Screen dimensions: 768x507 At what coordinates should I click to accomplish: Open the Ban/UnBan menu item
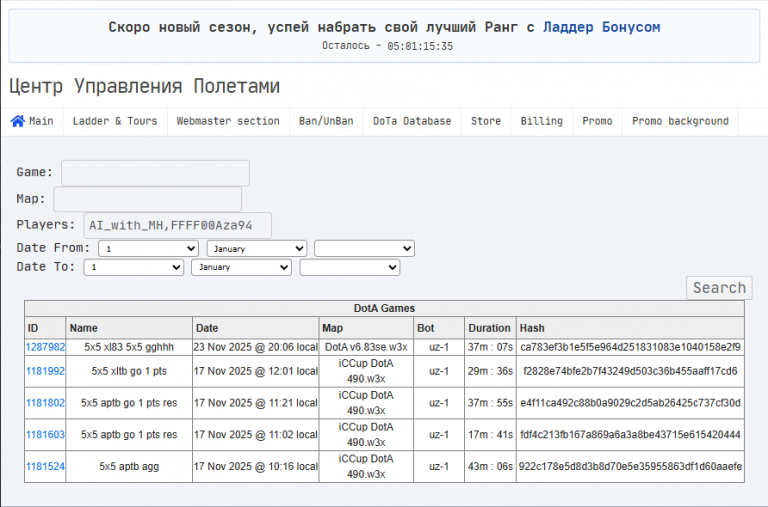click(x=326, y=121)
